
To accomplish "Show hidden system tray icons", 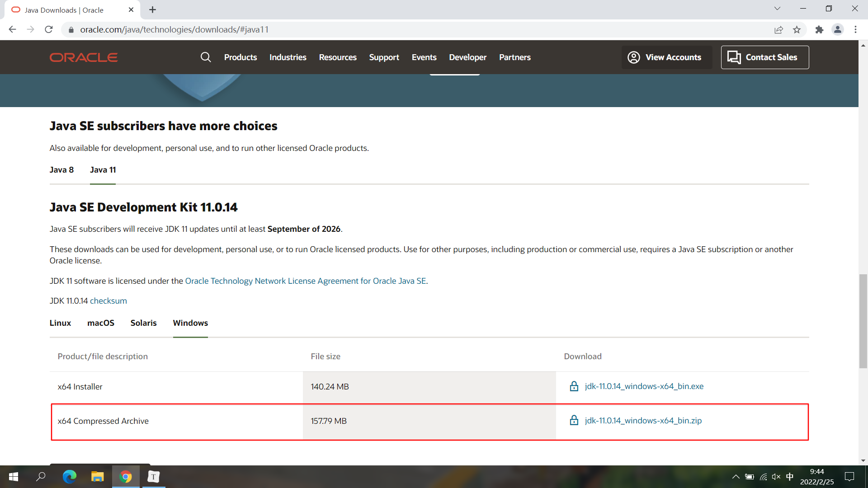I will tap(736, 477).
